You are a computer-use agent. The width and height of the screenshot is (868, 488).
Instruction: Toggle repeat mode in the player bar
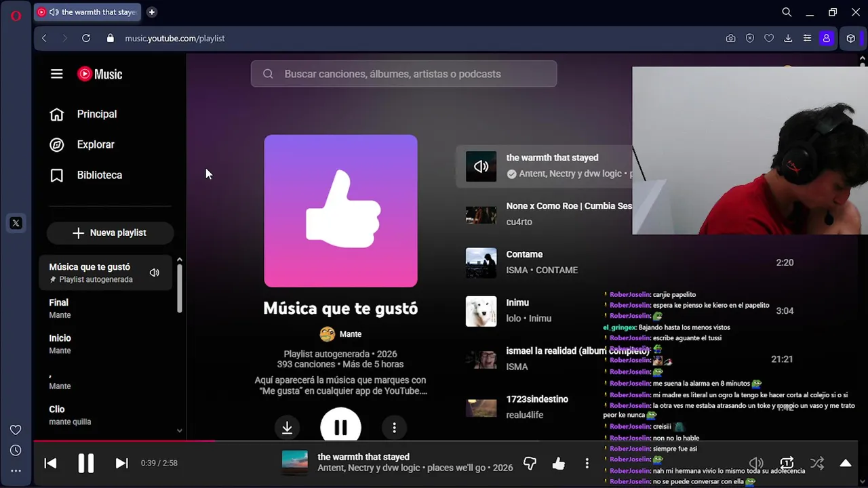[787, 463]
